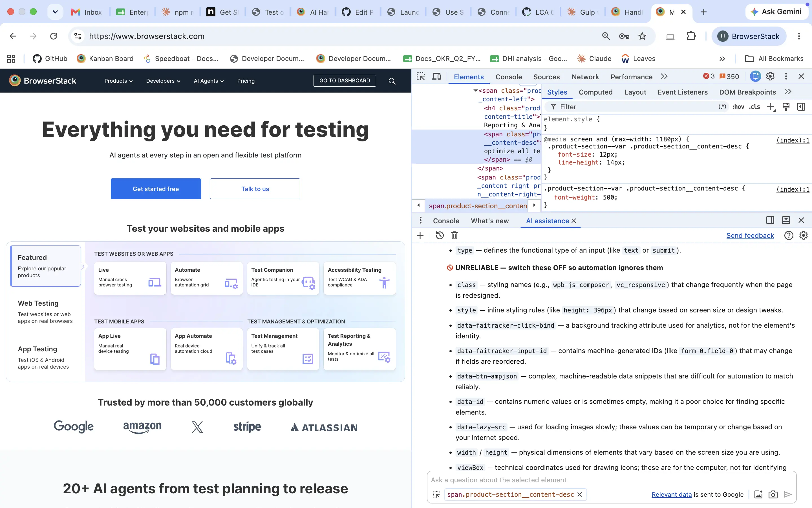Open the Event Listeners tab

[683, 92]
